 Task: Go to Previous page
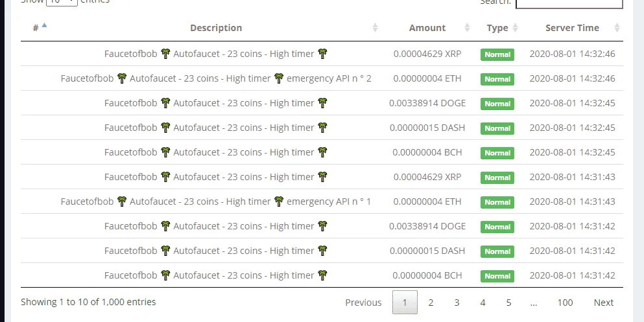tap(363, 303)
